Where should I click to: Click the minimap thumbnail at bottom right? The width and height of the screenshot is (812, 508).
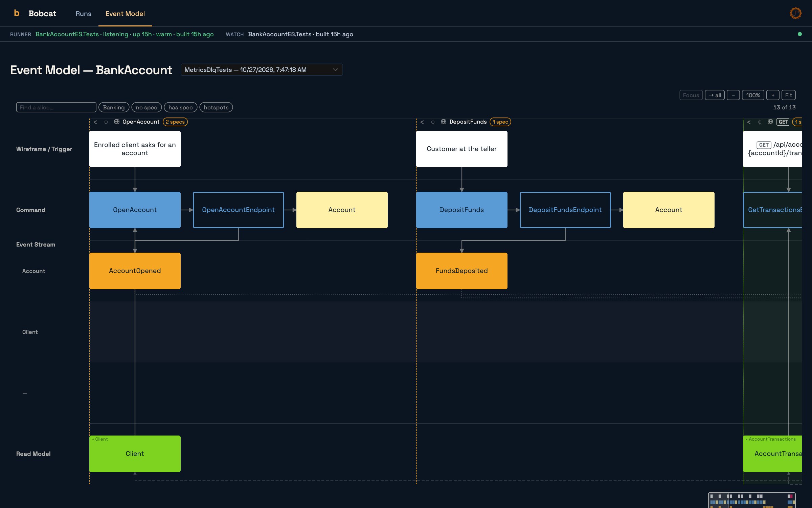tap(752, 500)
